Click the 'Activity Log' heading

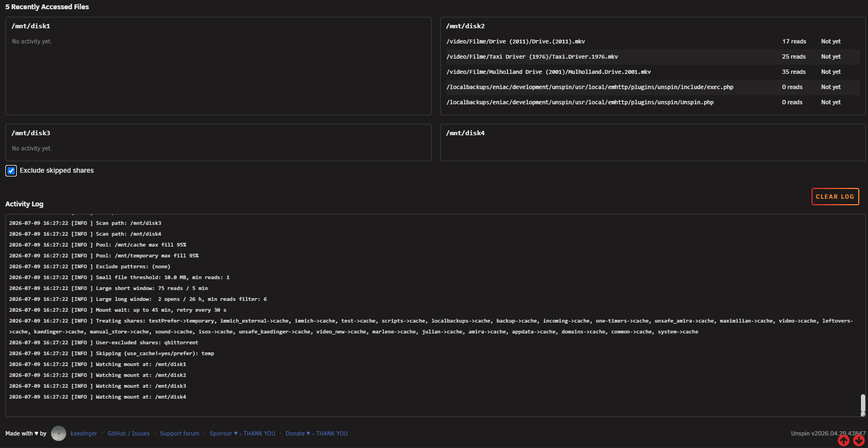click(x=24, y=204)
